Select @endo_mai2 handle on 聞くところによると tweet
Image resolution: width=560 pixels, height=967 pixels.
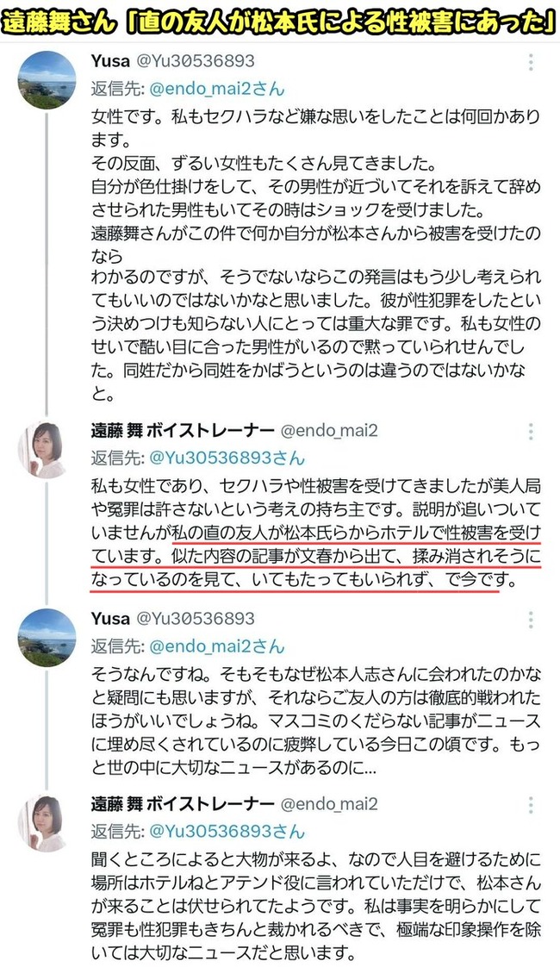click(x=329, y=803)
